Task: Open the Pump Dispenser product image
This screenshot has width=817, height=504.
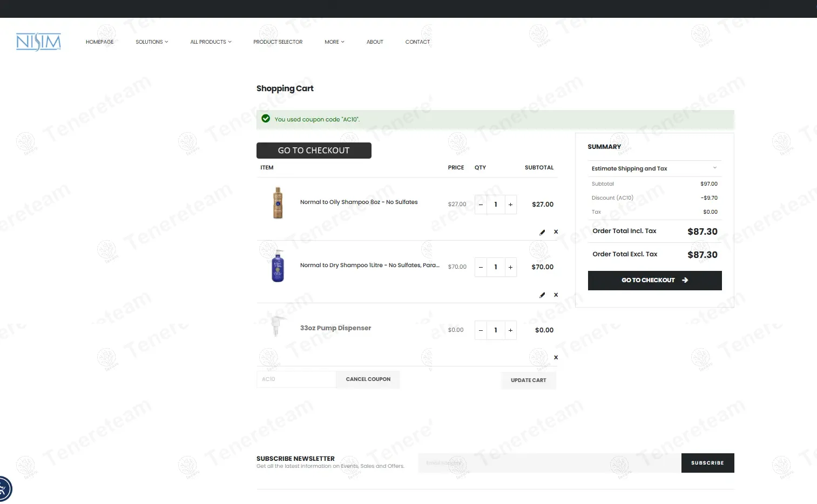Action: coord(278,326)
